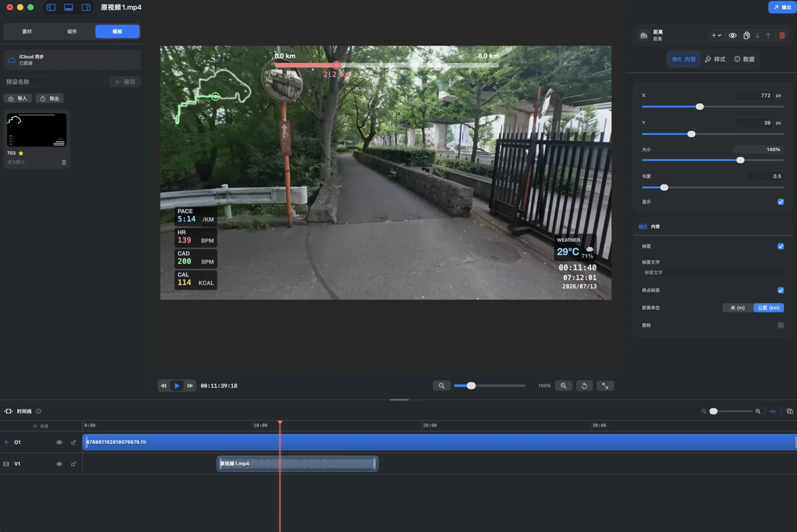Image resolution: width=797 pixels, height=532 pixels.
Task: Switch to the 组件 tab
Action: click(x=72, y=31)
